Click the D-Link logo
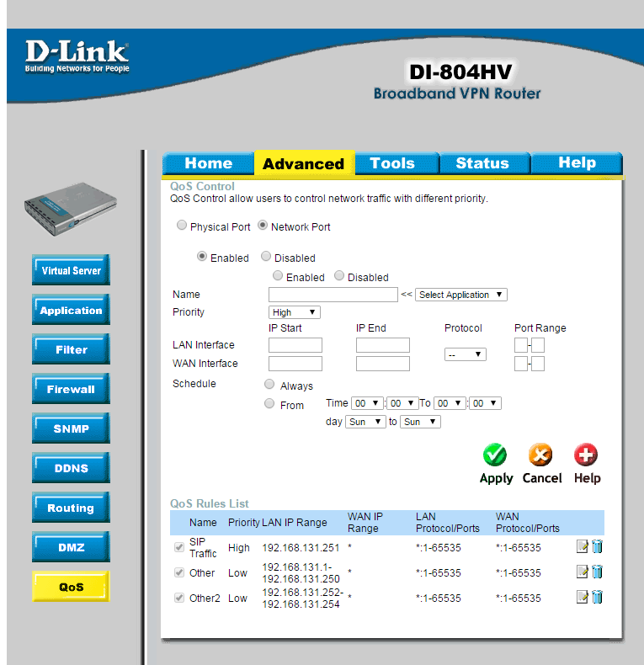The height and width of the screenshot is (665, 644). coord(77,57)
